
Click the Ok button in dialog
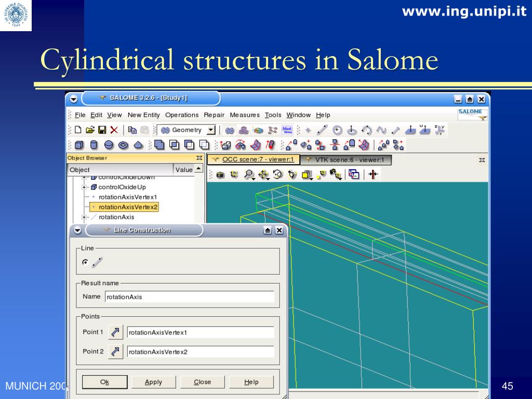[105, 382]
